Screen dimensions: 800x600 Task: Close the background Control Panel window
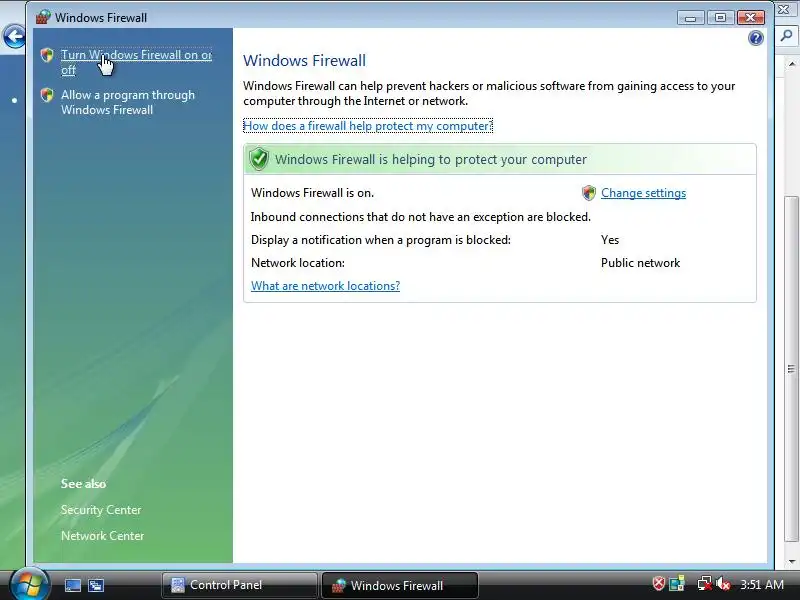click(784, 9)
